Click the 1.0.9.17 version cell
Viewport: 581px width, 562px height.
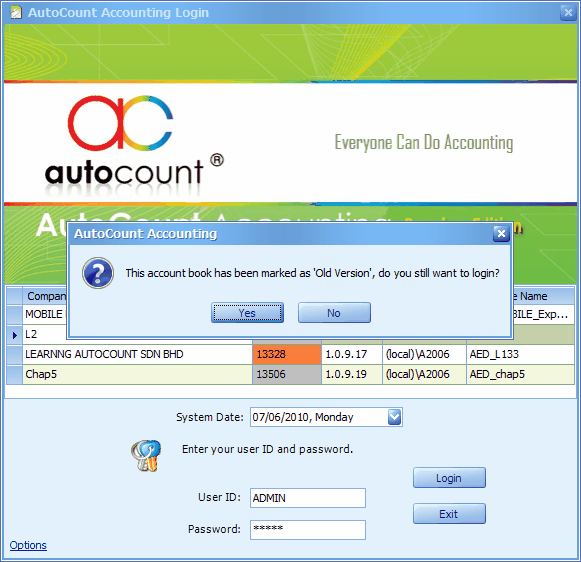352,355
